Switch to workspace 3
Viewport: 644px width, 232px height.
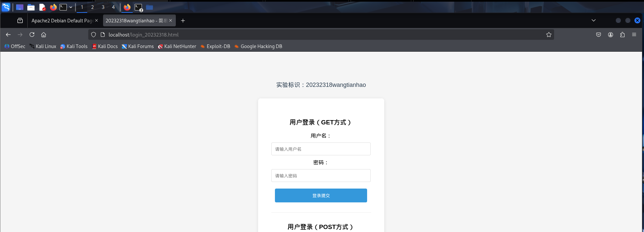pos(103,7)
